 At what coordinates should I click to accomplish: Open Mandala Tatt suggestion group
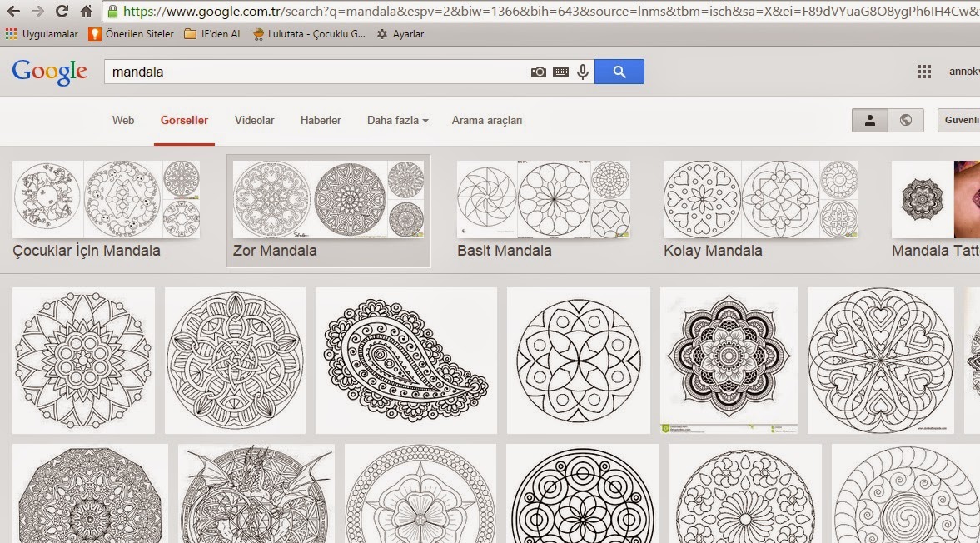(x=936, y=210)
